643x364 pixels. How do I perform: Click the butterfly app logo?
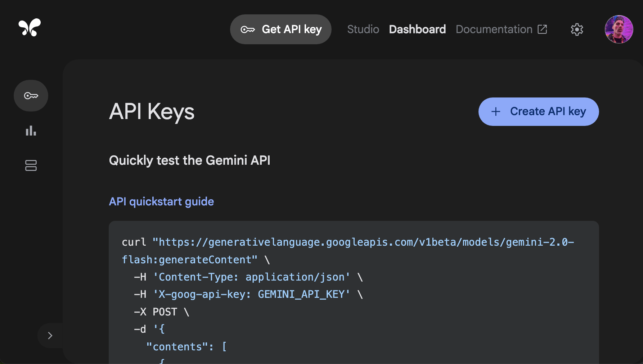tap(30, 27)
